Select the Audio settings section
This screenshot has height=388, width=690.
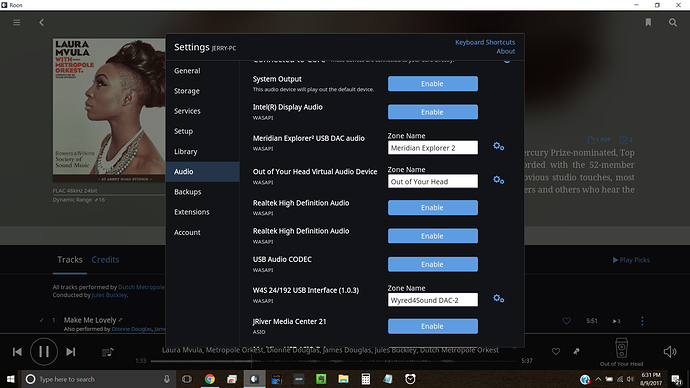[x=203, y=172]
